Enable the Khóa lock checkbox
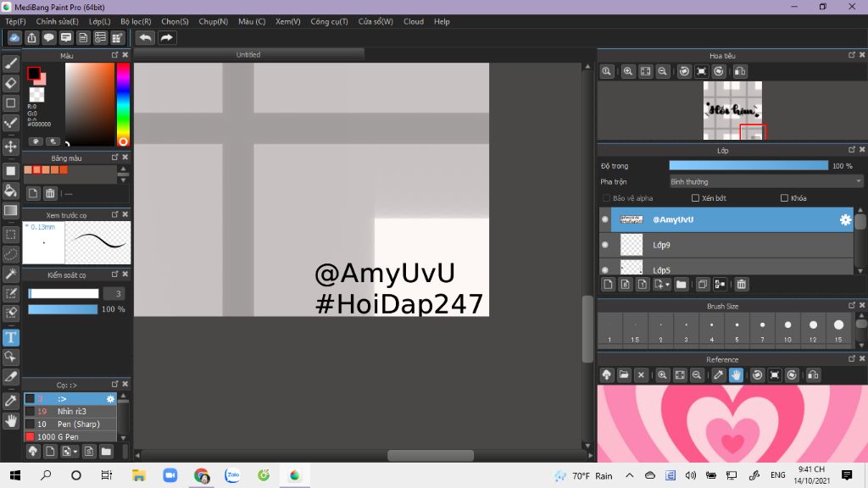The height and width of the screenshot is (488, 868). [784, 198]
